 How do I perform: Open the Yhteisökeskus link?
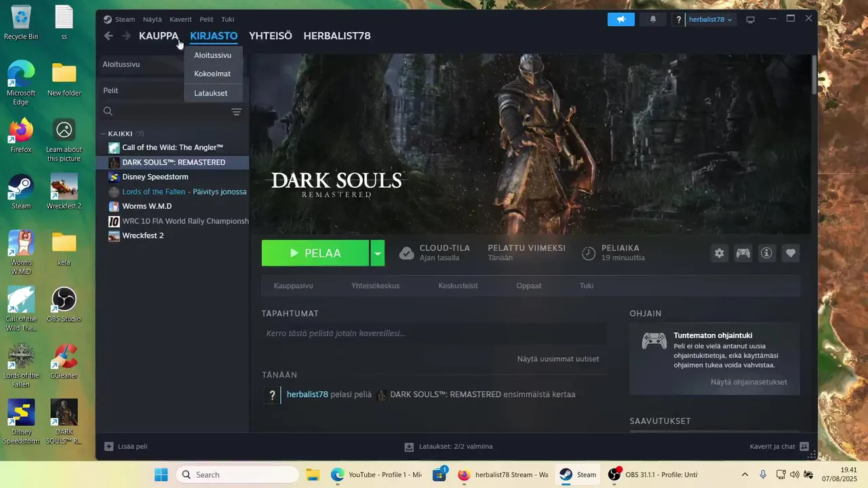tap(376, 286)
